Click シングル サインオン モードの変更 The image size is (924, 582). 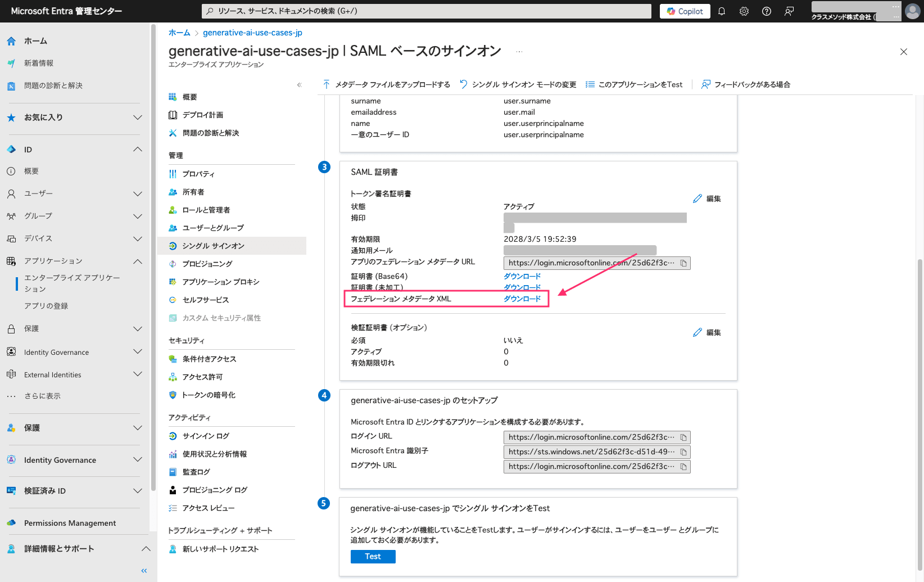518,84
